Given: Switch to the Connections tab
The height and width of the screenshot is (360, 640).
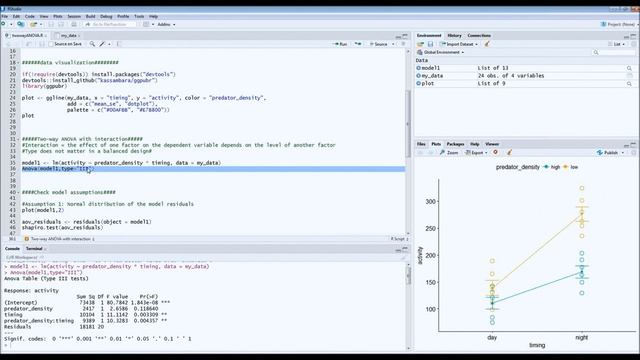Looking at the screenshot, I should click(479, 36).
